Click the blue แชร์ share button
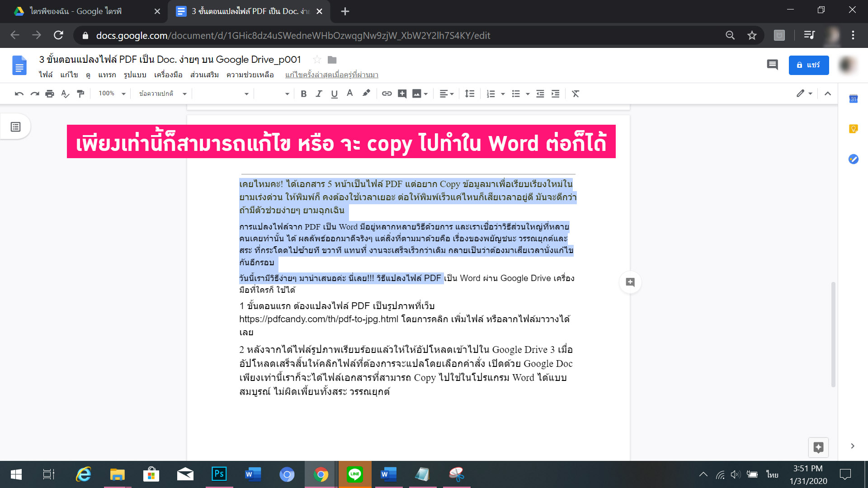Screen dimensions: 868x488 (x=808, y=65)
